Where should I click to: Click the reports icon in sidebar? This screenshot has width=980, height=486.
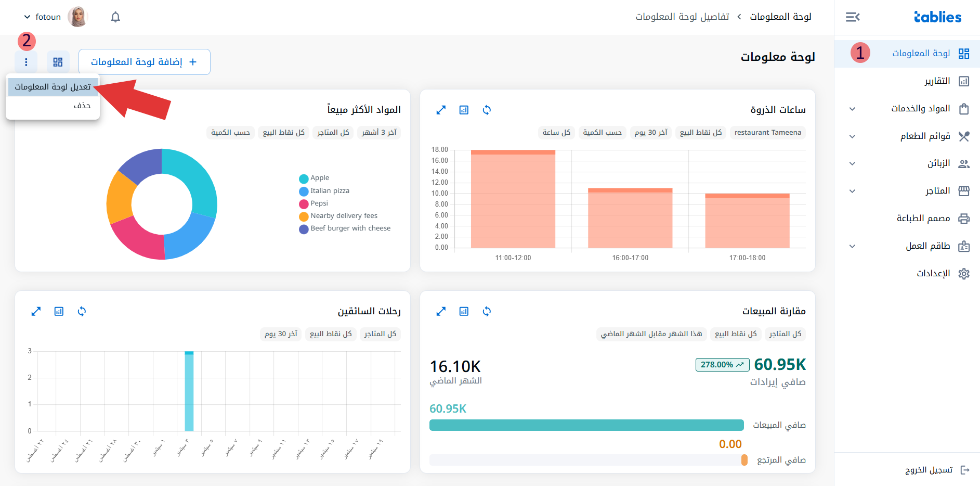pos(964,81)
